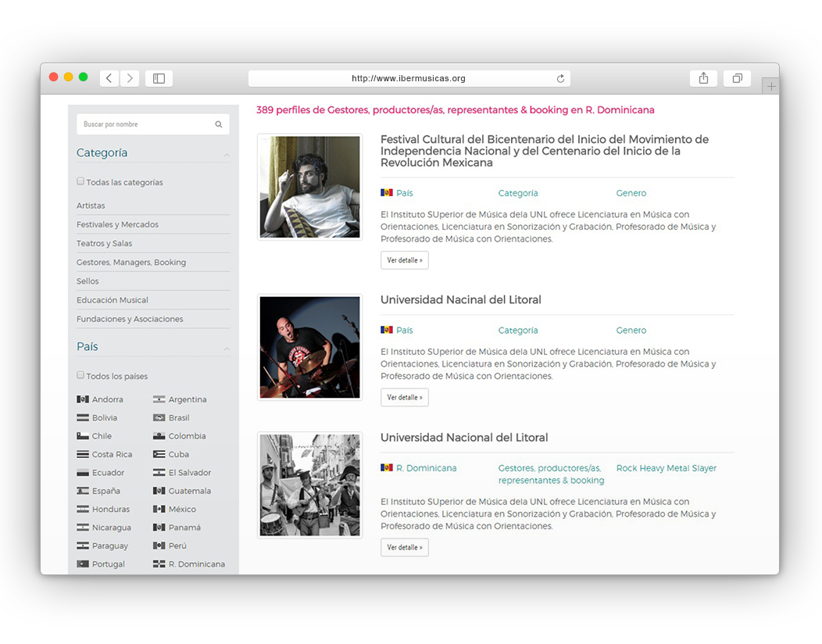Open the Festival Cultural del Bicentenario title

tap(545, 151)
